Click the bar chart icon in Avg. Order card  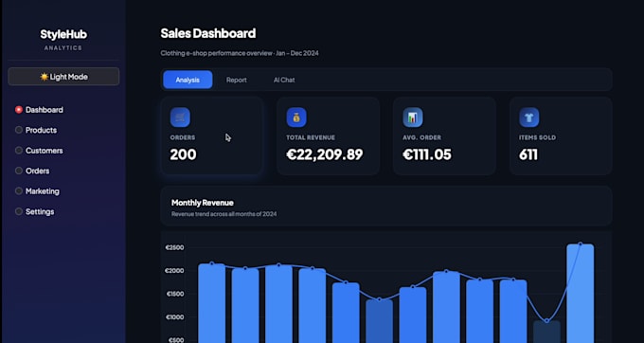[x=413, y=117]
